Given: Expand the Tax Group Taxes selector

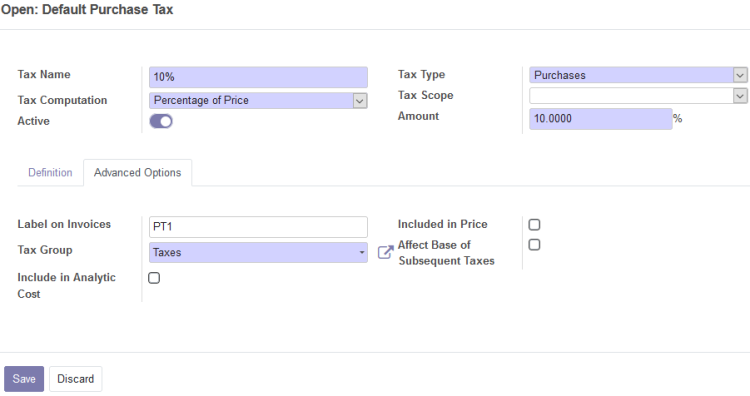Looking at the screenshot, I should click(x=258, y=253).
